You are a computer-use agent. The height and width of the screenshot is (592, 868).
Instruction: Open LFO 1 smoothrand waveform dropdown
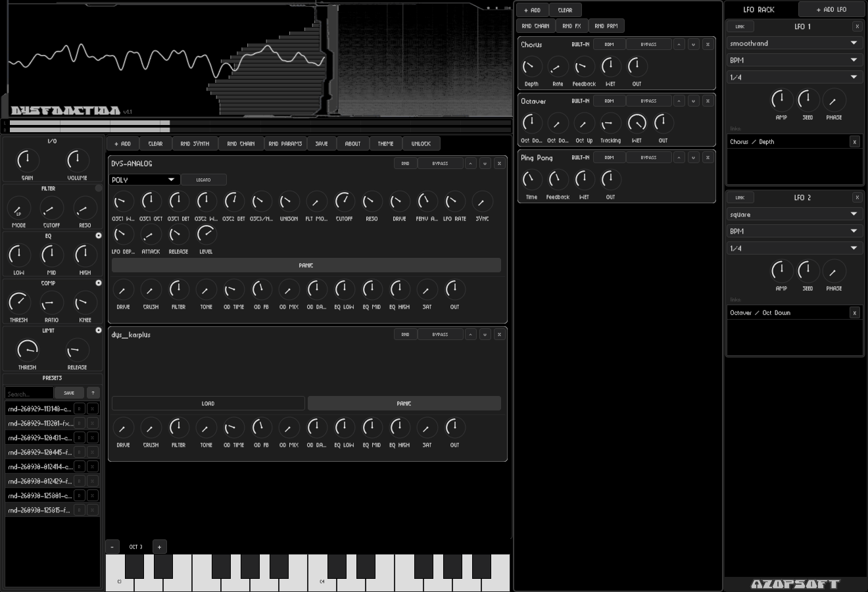click(794, 43)
